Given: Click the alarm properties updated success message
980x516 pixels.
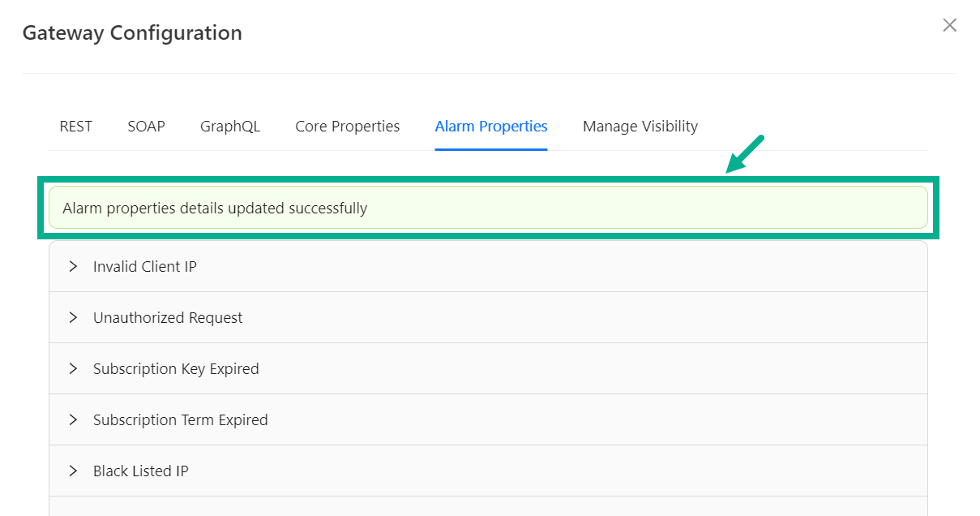Looking at the screenshot, I should tap(215, 209).
